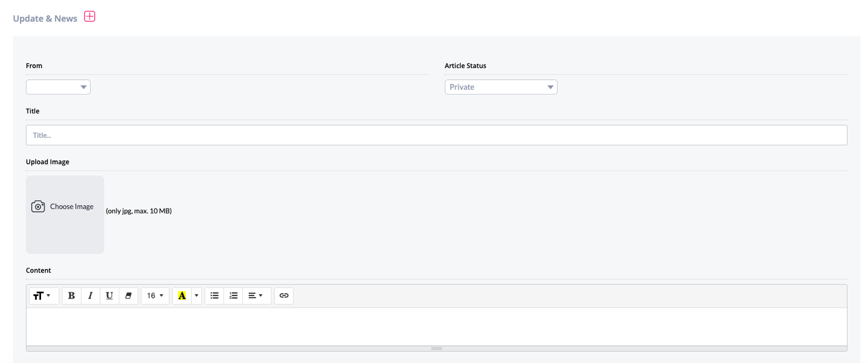Toggle italic formatting
The width and height of the screenshot is (868, 363).
[x=90, y=295]
